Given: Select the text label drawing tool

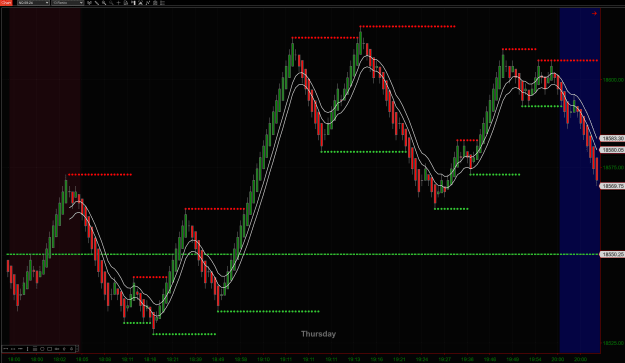Looking at the screenshot, I should [x=57, y=349].
